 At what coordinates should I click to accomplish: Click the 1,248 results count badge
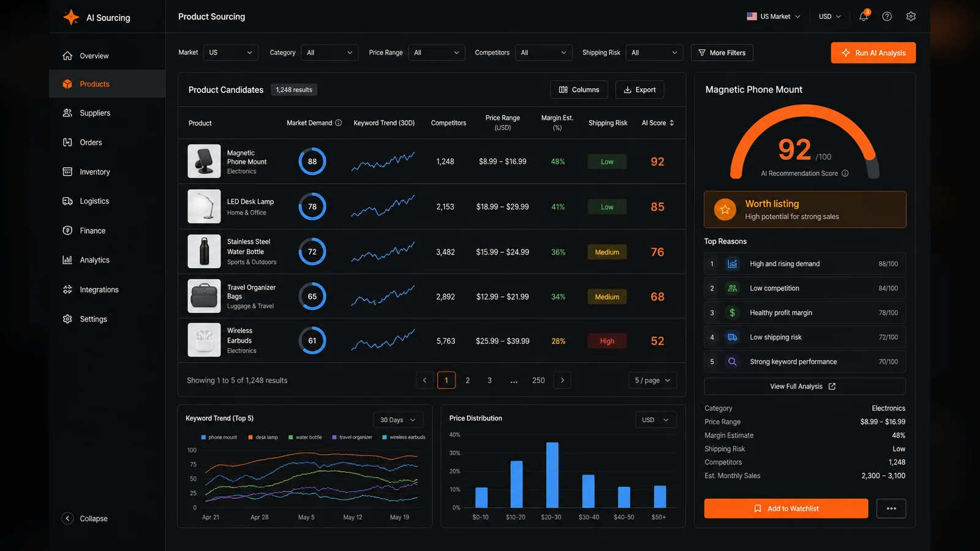click(294, 90)
